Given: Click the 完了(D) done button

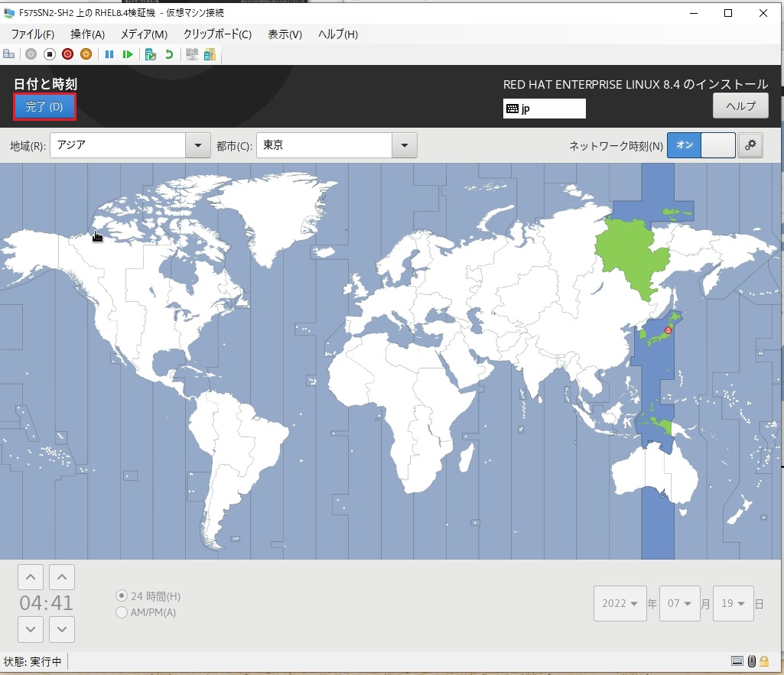Looking at the screenshot, I should [44, 106].
